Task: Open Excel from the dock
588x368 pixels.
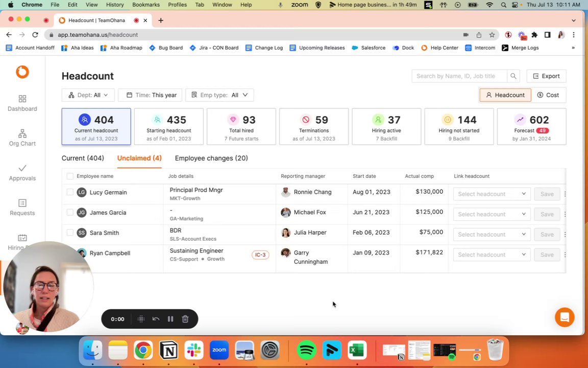Action: [357, 350]
